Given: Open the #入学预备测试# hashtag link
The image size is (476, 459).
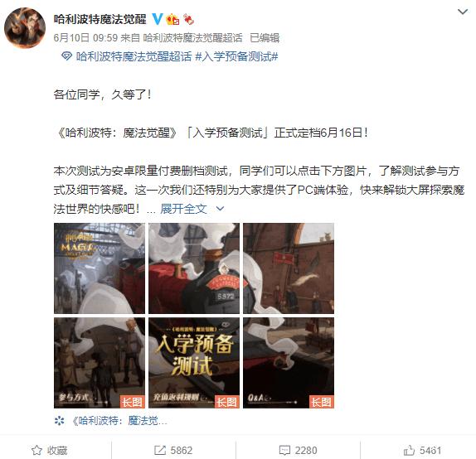Looking at the screenshot, I should click(x=236, y=56).
